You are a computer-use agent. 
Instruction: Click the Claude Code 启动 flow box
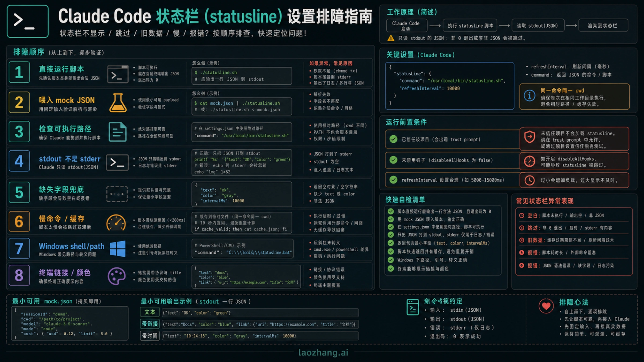pos(406,26)
